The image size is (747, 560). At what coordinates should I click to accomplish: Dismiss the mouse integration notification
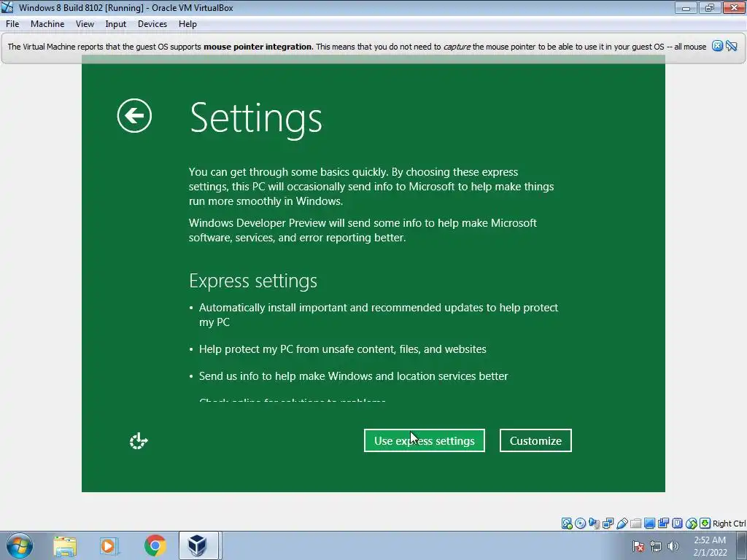718,46
